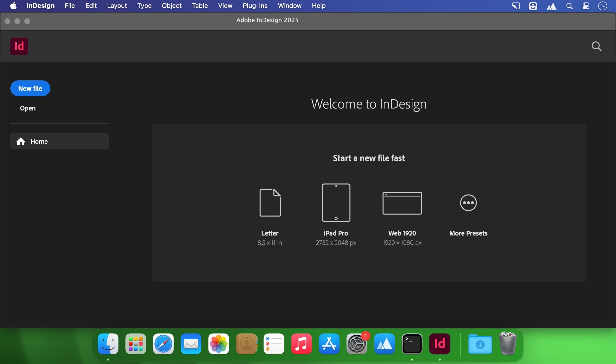Open Control Center from the menu bar

coord(586,6)
